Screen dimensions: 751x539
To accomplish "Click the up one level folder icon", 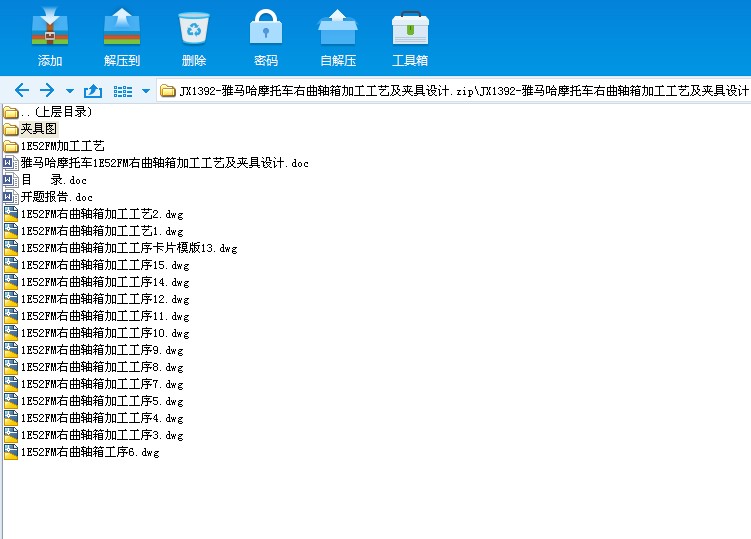I will pos(93,90).
